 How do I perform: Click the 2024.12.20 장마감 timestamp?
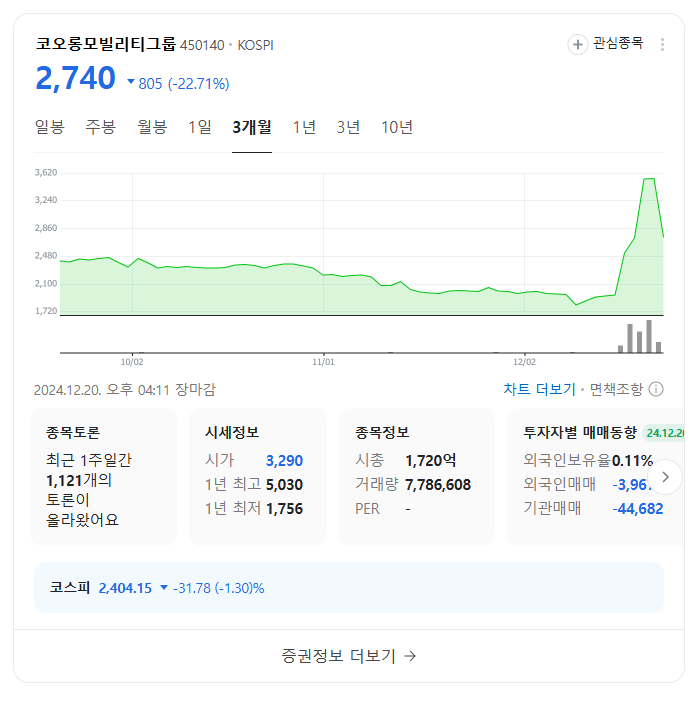(x=125, y=389)
